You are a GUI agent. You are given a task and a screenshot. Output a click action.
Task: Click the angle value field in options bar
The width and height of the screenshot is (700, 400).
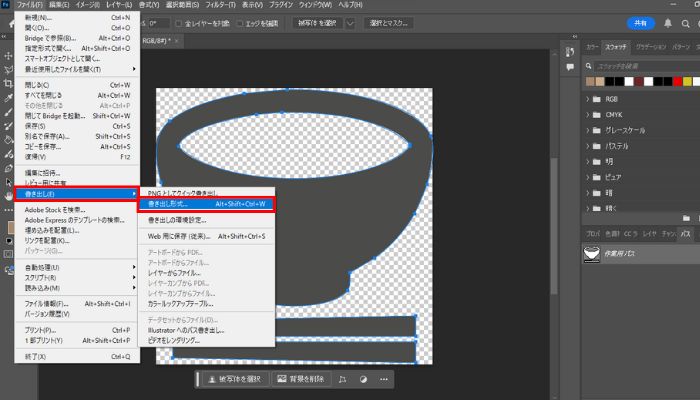point(159,23)
